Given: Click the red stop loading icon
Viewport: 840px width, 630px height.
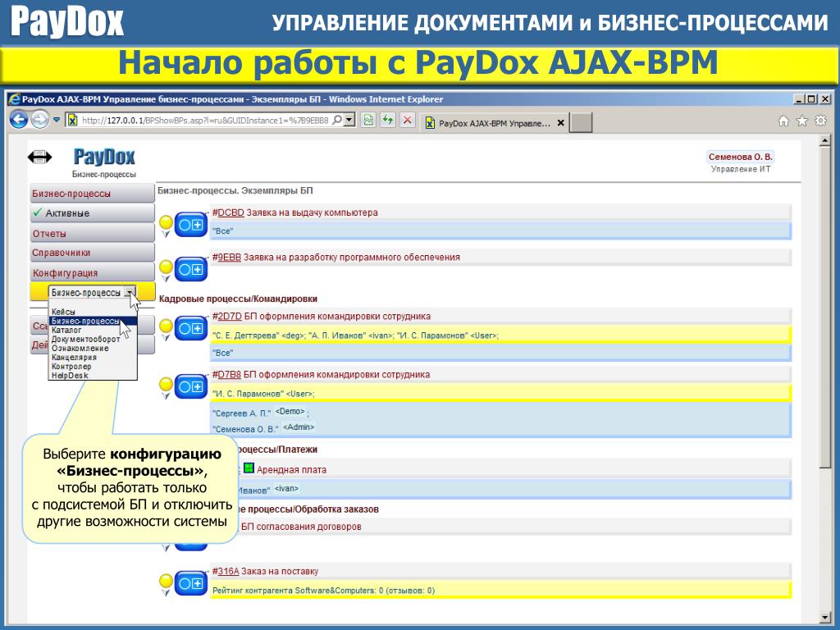Looking at the screenshot, I should pyautogui.click(x=407, y=120).
